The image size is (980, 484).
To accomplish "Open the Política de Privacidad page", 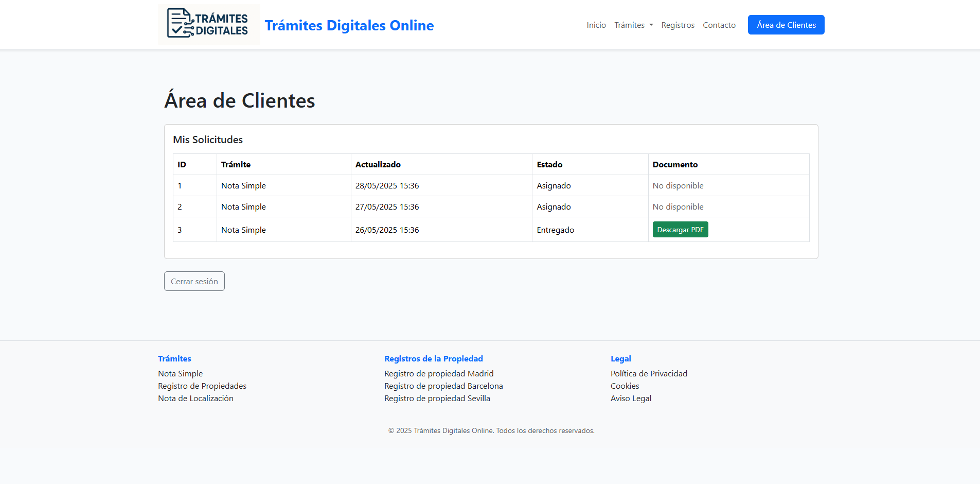I will point(649,373).
